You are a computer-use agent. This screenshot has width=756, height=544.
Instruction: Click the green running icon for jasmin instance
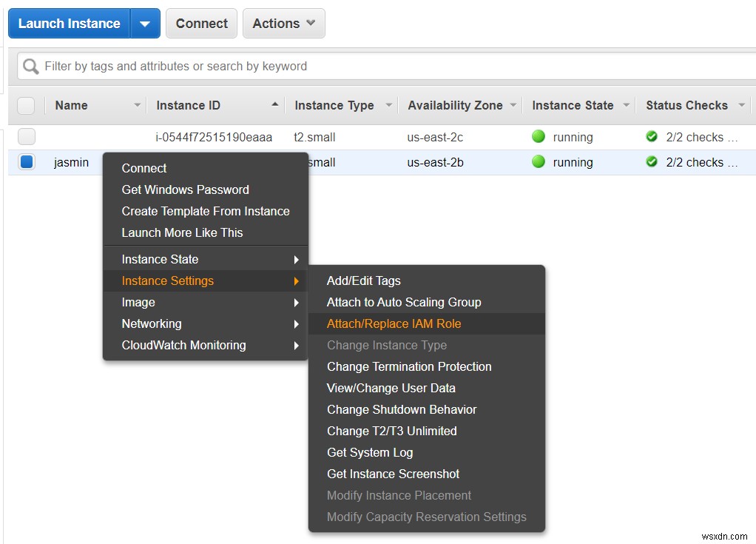point(539,162)
